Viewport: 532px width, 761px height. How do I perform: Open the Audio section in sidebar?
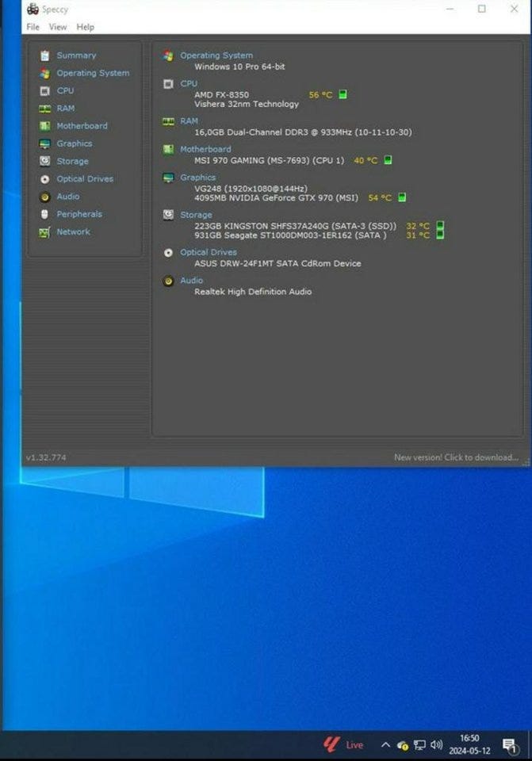click(x=68, y=197)
